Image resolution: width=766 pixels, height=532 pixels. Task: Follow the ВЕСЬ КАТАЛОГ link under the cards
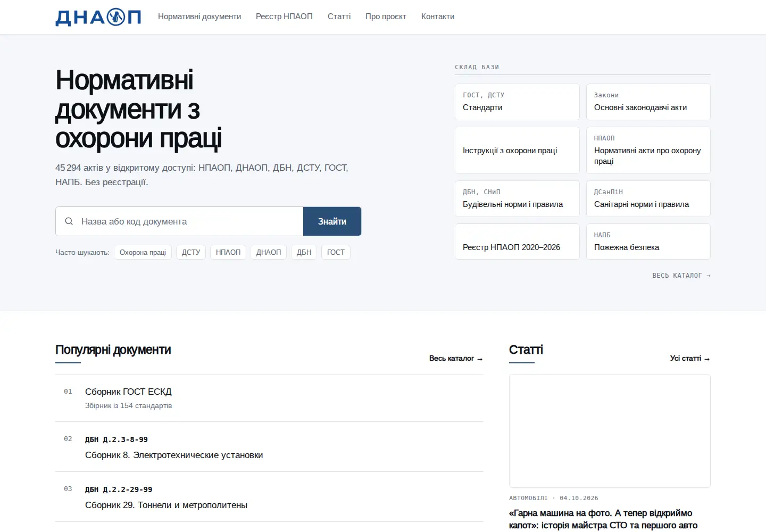[681, 276]
